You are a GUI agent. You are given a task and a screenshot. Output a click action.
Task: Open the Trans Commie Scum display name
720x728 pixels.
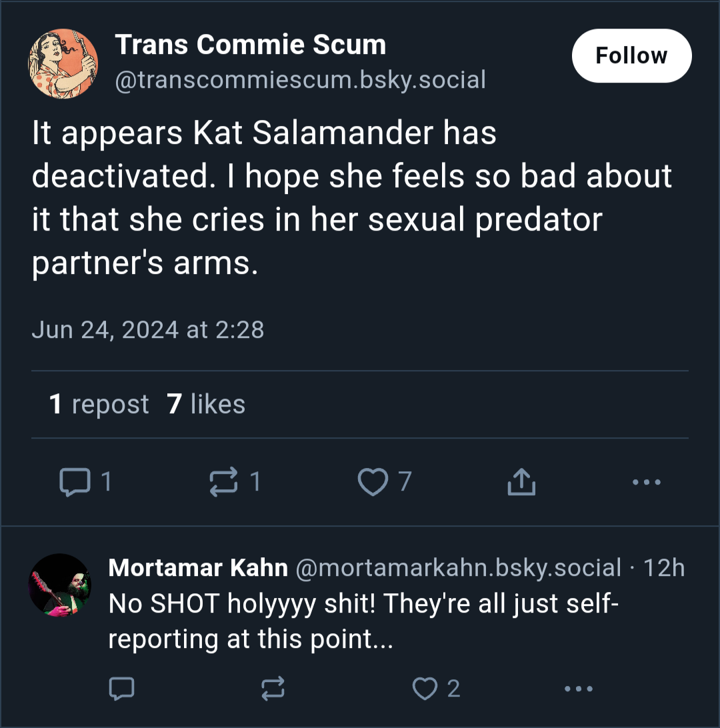250,45
